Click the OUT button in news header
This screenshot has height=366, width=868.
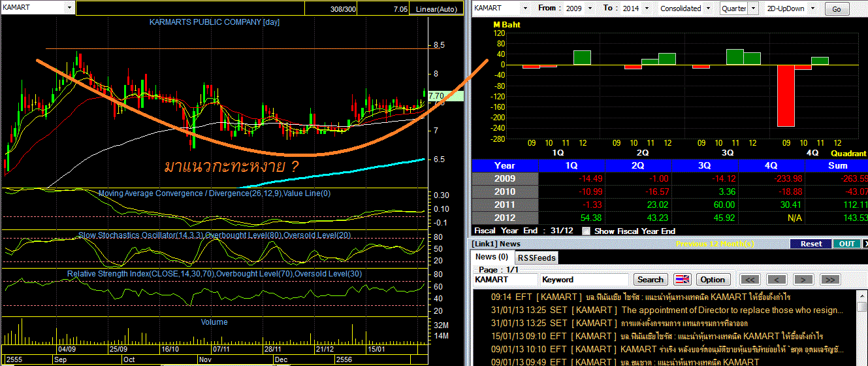(846, 244)
